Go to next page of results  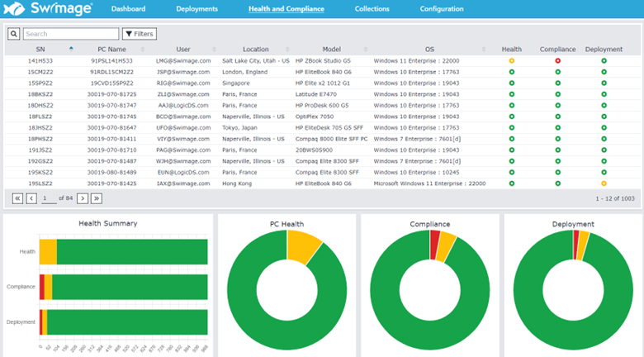coord(82,198)
